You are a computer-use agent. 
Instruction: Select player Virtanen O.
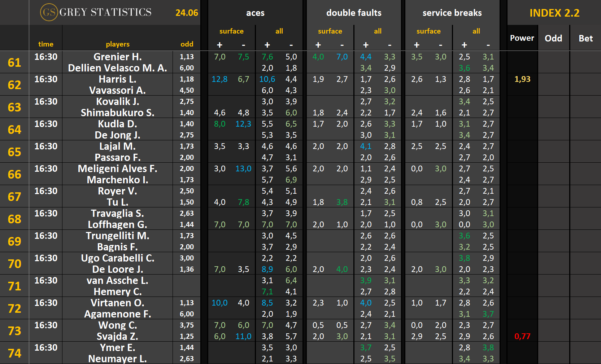coord(117,303)
